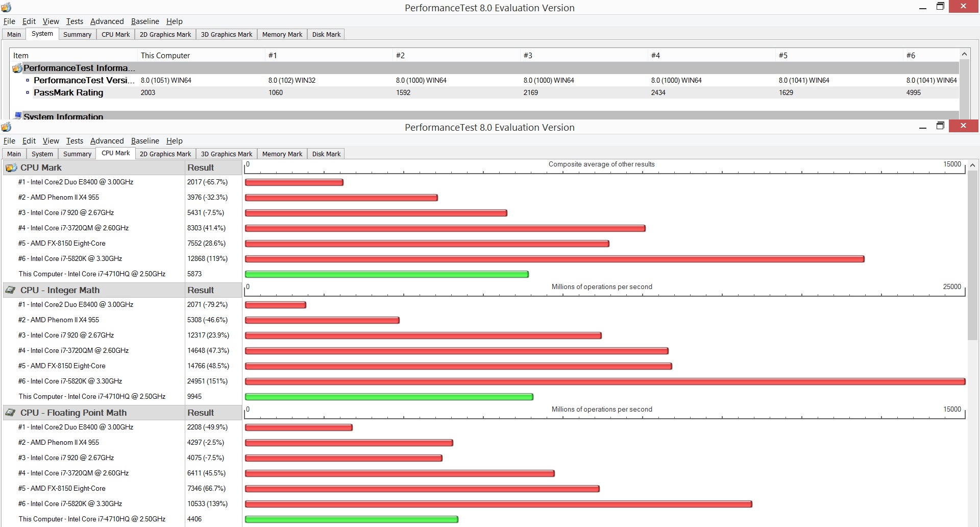Click the scroll up arrow of results chart
This screenshot has height=527, width=980.
(972, 165)
